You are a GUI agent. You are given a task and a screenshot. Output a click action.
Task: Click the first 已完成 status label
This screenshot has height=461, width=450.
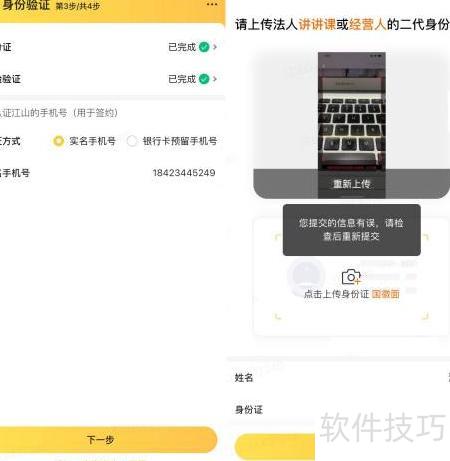182,47
